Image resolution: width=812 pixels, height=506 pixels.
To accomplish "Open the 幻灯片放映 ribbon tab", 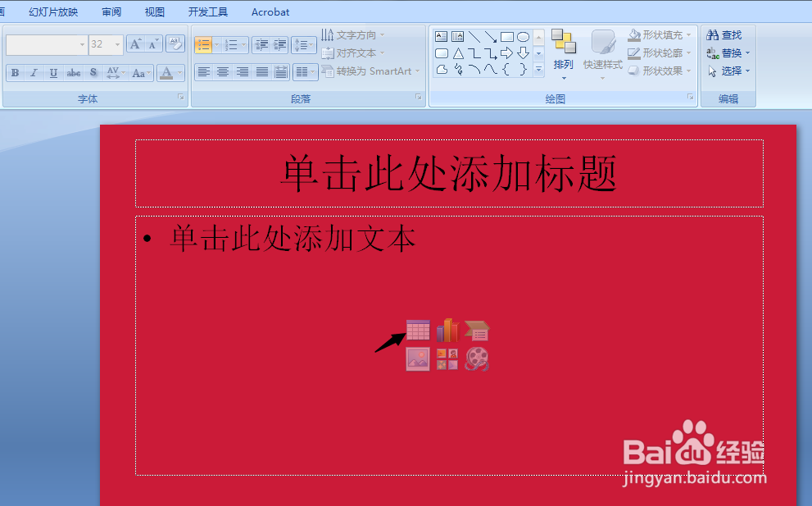I will [53, 12].
